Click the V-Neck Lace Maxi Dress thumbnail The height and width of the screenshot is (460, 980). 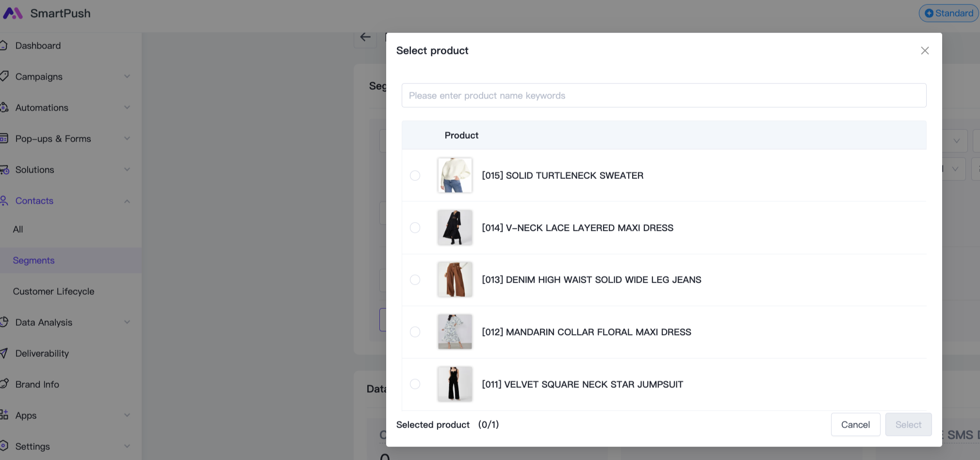tap(455, 228)
